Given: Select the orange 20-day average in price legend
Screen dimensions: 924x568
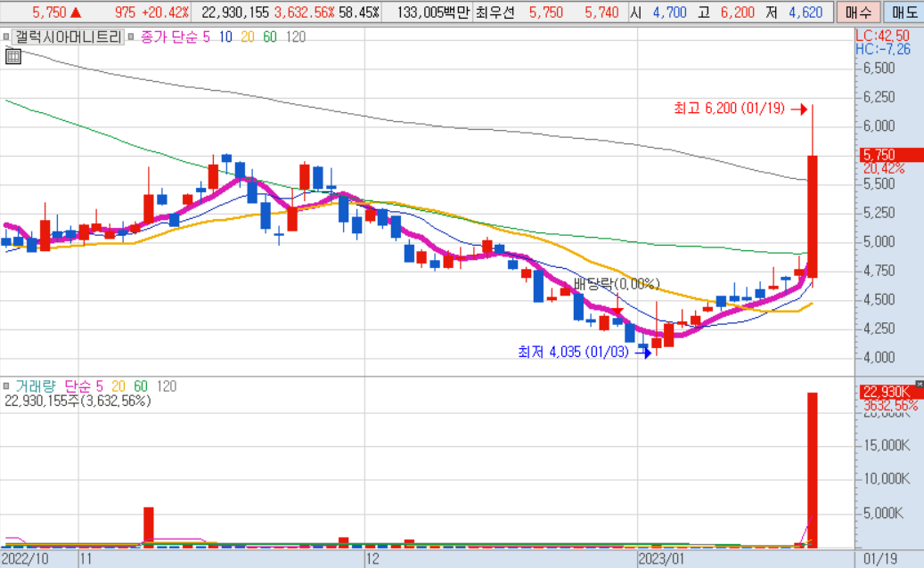Looking at the screenshot, I should 248,37.
